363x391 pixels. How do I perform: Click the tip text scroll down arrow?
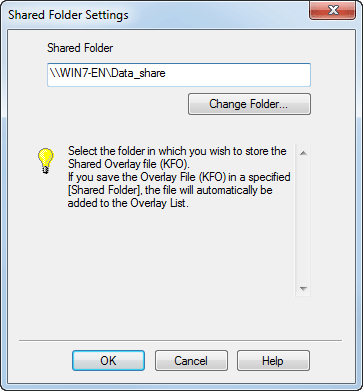click(x=303, y=288)
